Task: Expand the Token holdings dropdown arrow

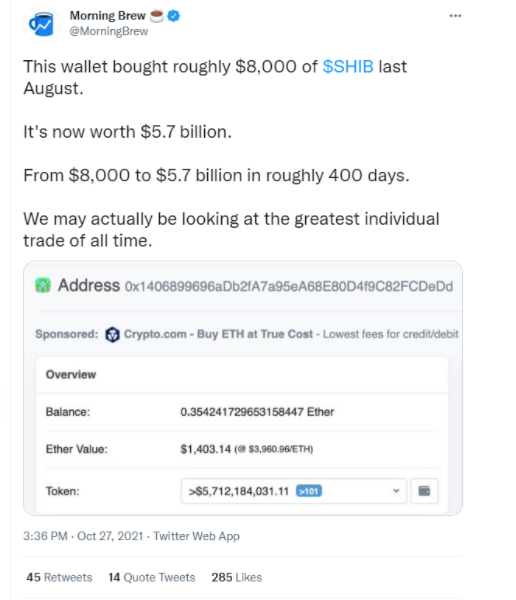Action: click(396, 491)
